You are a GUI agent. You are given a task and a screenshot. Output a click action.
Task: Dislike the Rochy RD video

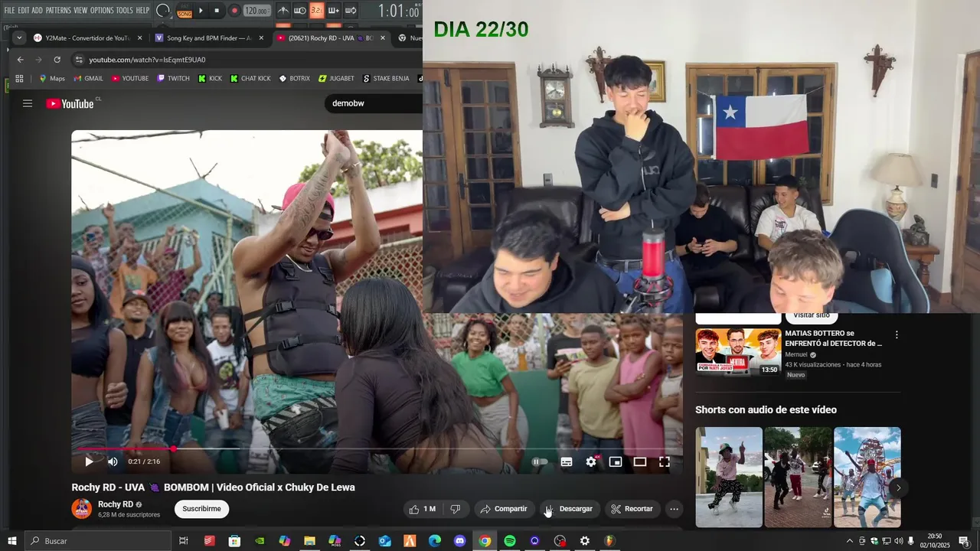click(x=455, y=509)
